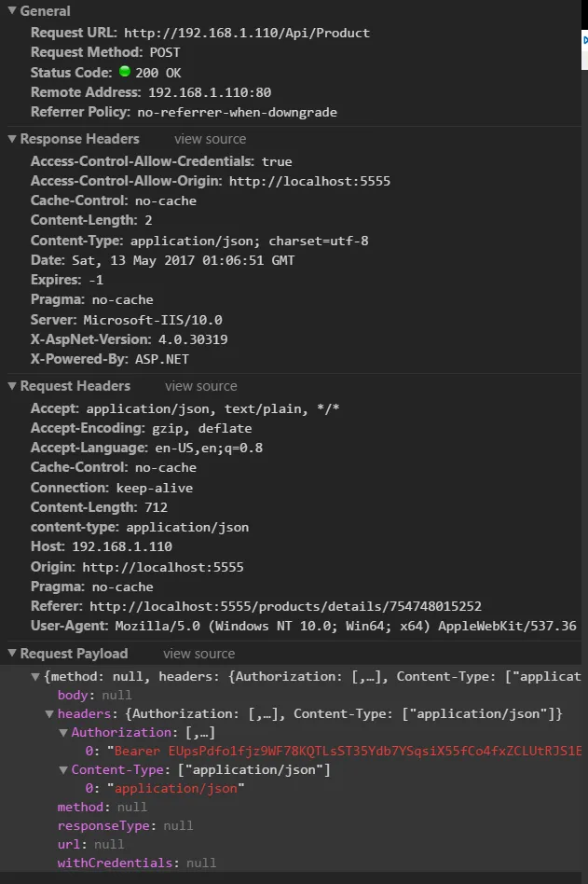Collapse the payload Content-Type array node
The width and height of the screenshot is (588, 884).
point(63,770)
